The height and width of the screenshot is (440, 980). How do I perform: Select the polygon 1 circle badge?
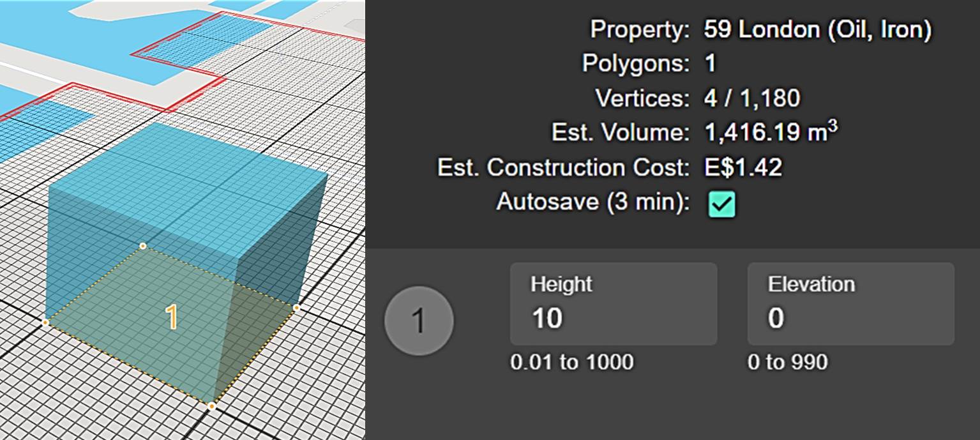click(x=419, y=320)
